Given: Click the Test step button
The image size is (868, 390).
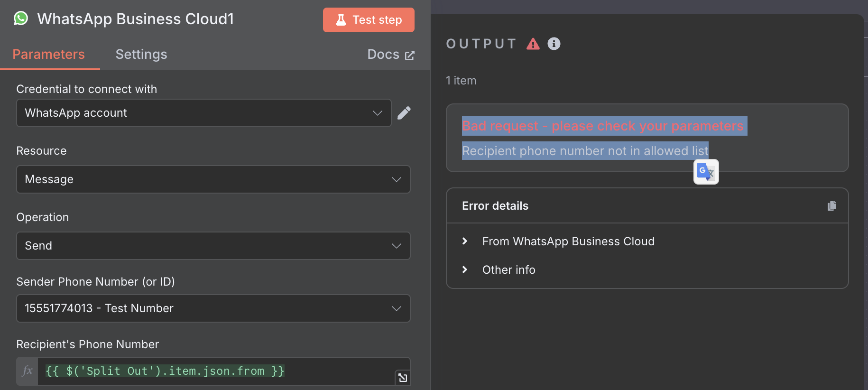Looking at the screenshot, I should (369, 20).
